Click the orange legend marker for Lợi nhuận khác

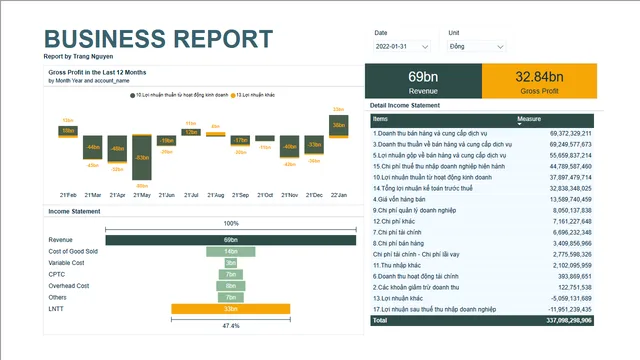coord(233,96)
